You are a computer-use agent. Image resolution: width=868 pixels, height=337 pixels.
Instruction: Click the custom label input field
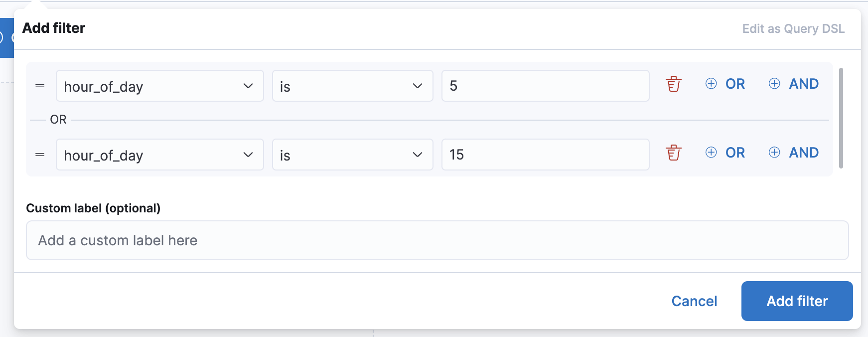[437, 240]
